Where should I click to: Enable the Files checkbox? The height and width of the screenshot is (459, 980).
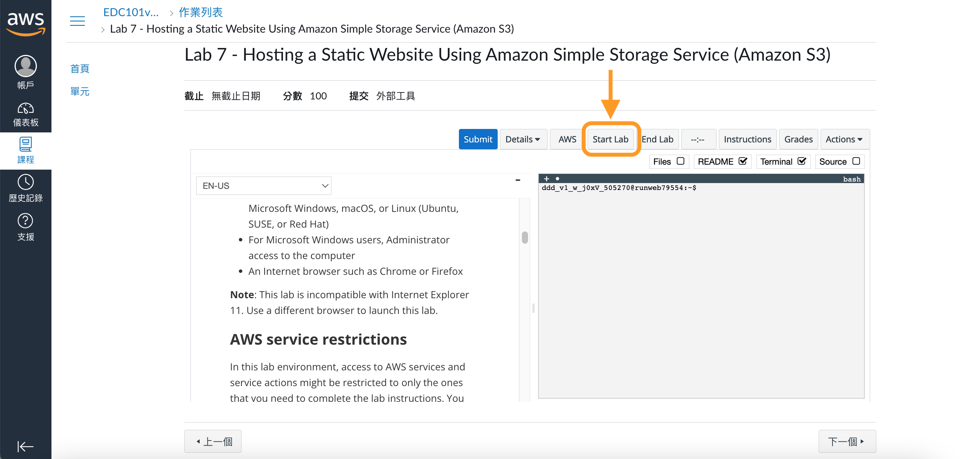[680, 161]
